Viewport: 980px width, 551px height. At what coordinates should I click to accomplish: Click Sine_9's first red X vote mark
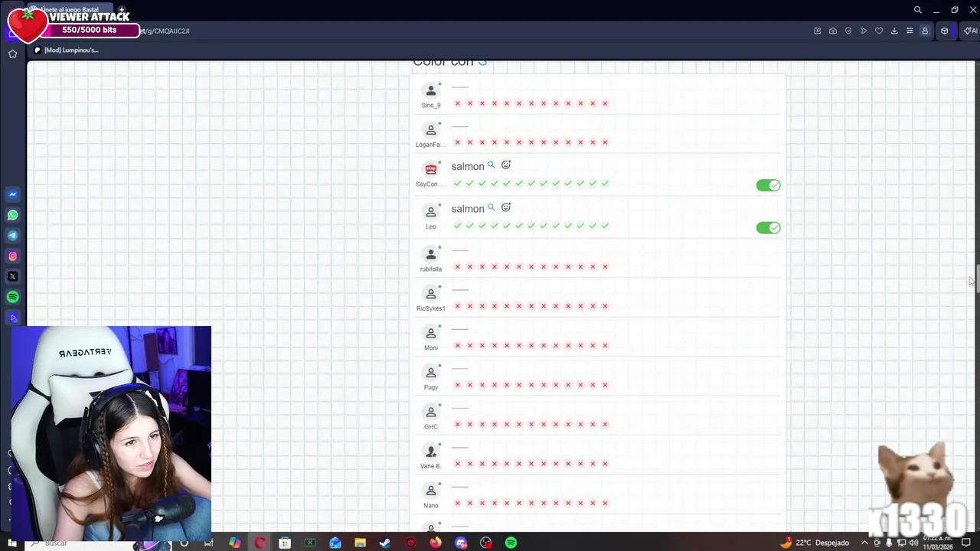458,103
